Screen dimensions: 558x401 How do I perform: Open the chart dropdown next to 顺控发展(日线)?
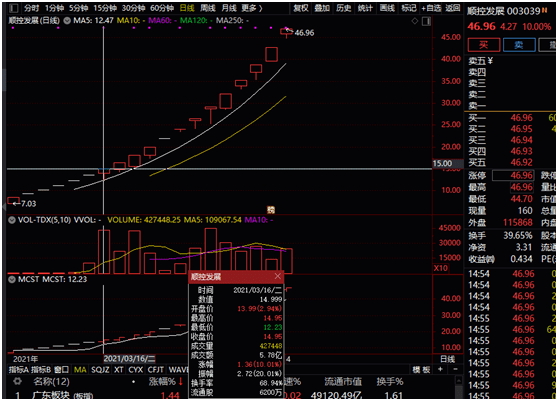point(67,21)
